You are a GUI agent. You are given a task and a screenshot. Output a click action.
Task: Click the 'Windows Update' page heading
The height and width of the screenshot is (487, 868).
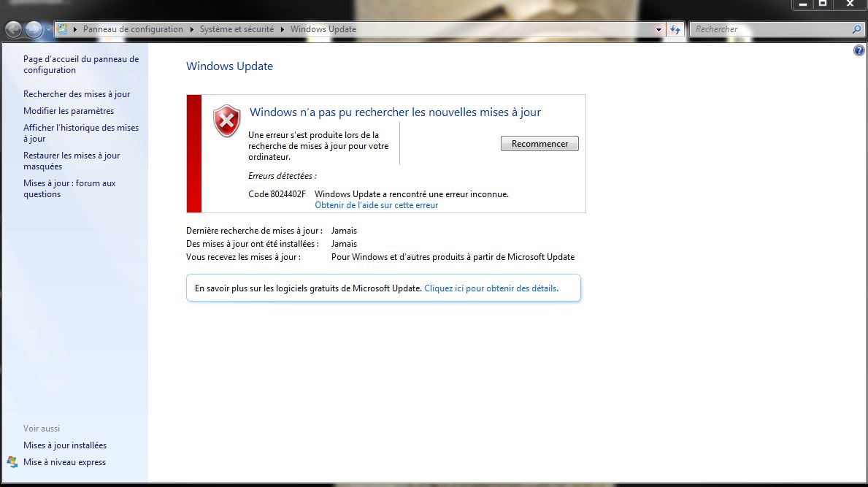229,66
